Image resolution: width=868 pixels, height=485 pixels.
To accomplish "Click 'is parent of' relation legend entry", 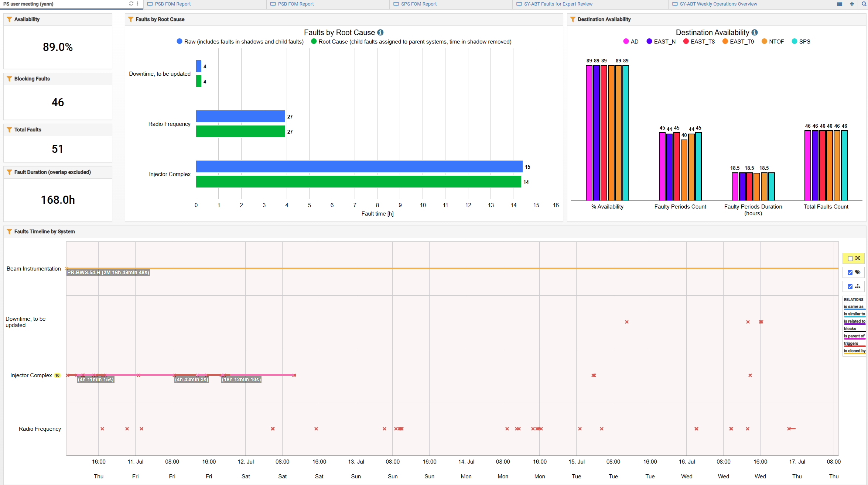I will pos(854,336).
